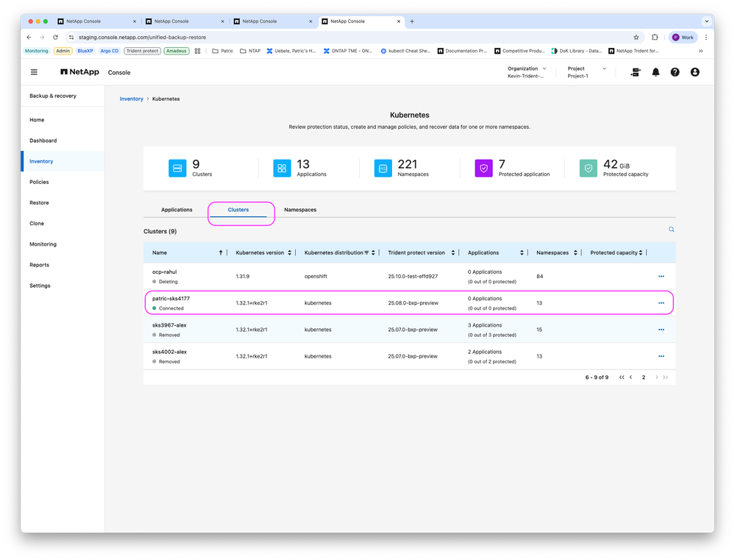
Task: Click the Protected application shield icon
Action: click(x=484, y=169)
